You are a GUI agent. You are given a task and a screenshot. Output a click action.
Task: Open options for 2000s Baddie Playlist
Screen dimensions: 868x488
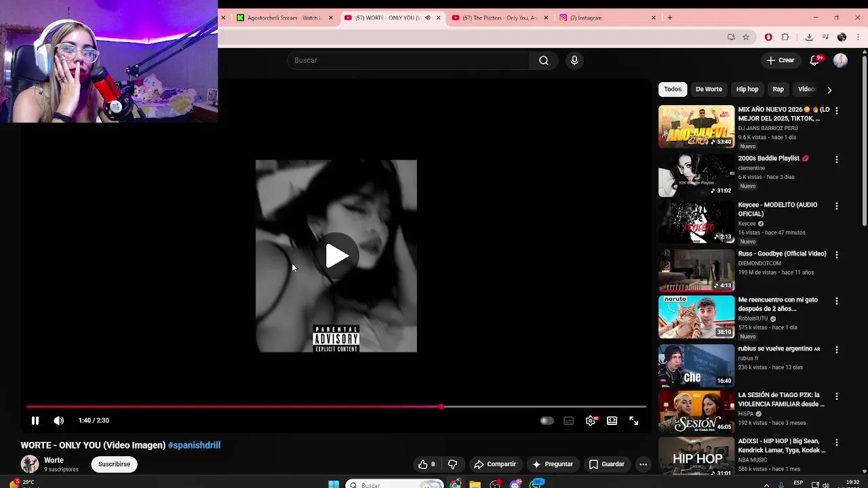[x=836, y=159]
